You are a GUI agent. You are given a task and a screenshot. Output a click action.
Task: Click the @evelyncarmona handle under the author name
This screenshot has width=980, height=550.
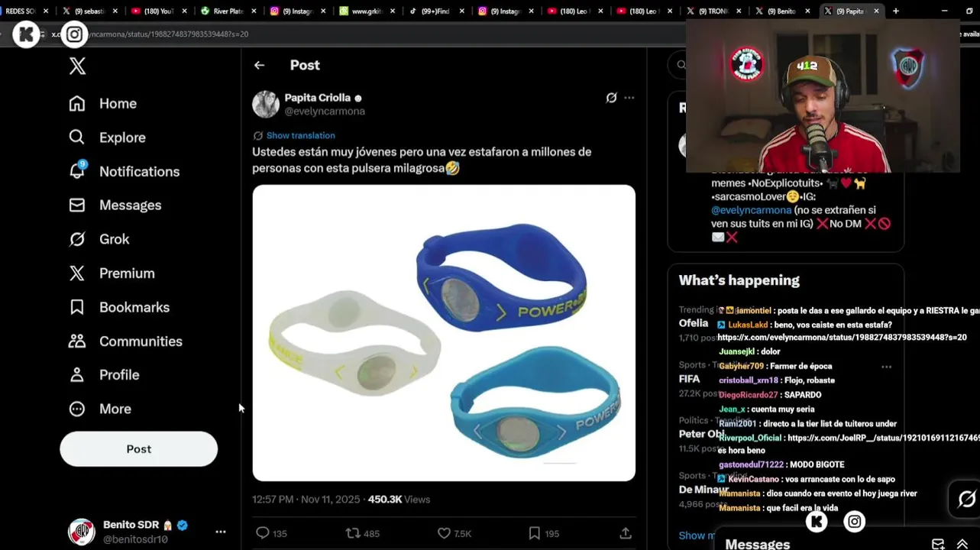tap(325, 112)
